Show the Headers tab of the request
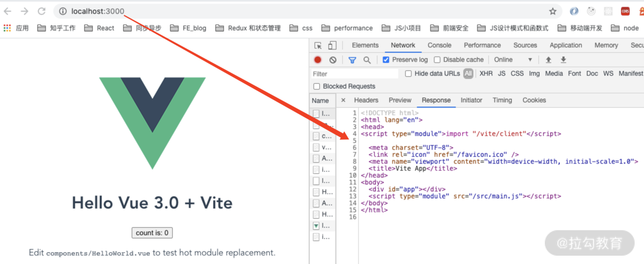This screenshot has height=264, width=644. pyautogui.click(x=366, y=100)
